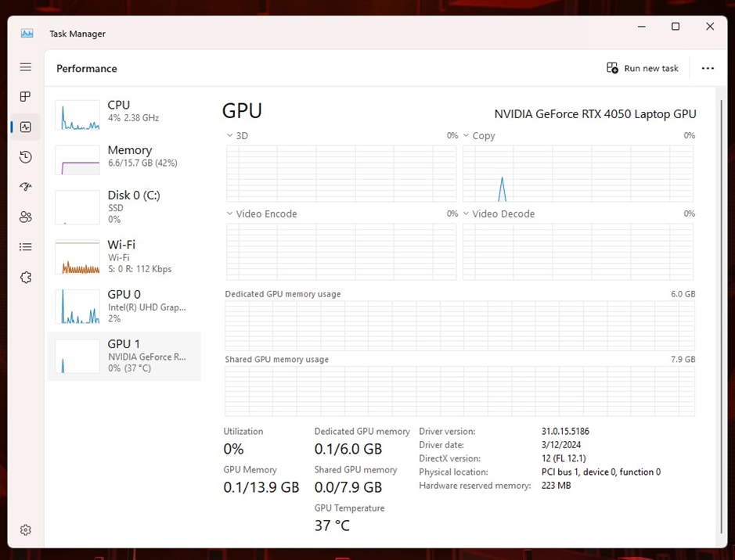Select CPU in the performance list

tap(124, 114)
